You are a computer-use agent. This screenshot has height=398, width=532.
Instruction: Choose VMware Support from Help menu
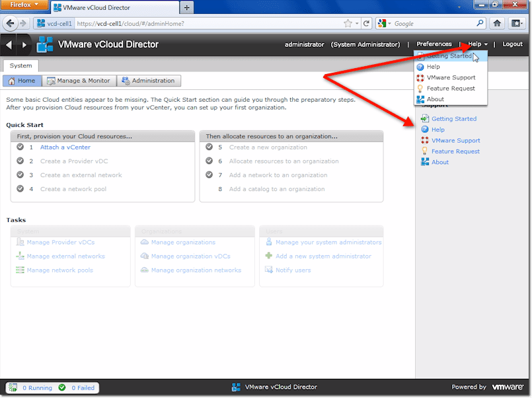pos(451,78)
